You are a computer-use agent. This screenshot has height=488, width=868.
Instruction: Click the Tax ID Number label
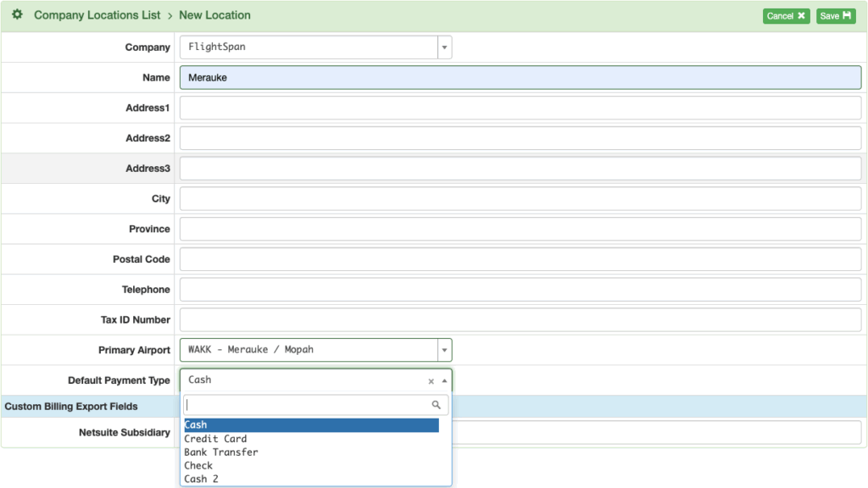[136, 319]
